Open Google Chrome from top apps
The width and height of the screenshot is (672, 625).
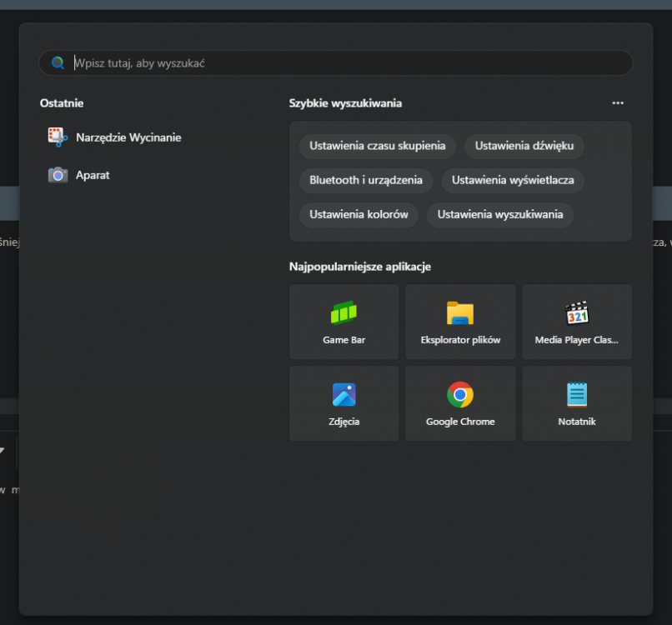460,403
